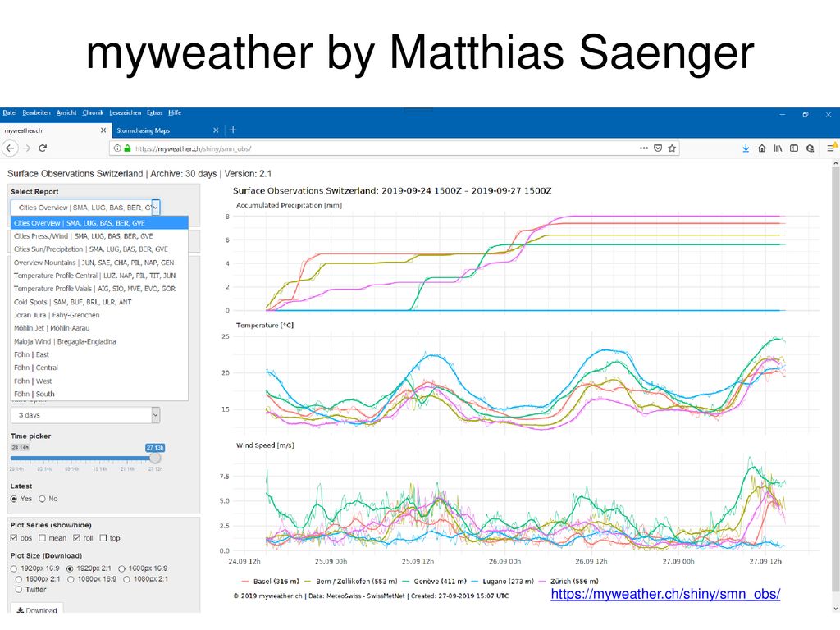Choose Joran Jura Fahy-Grenchen option
Screen dimensions: 840x630
pyautogui.click(x=99, y=315)
